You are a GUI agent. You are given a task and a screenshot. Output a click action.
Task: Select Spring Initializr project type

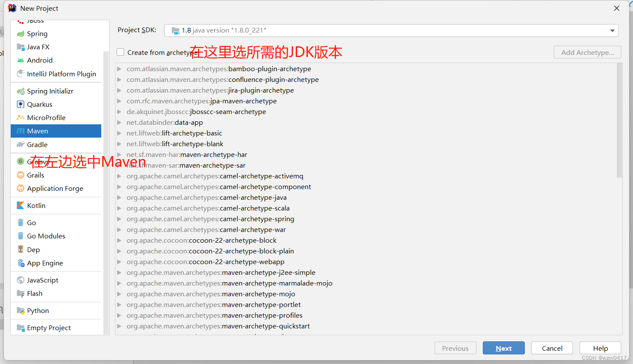tap(56, 91)
